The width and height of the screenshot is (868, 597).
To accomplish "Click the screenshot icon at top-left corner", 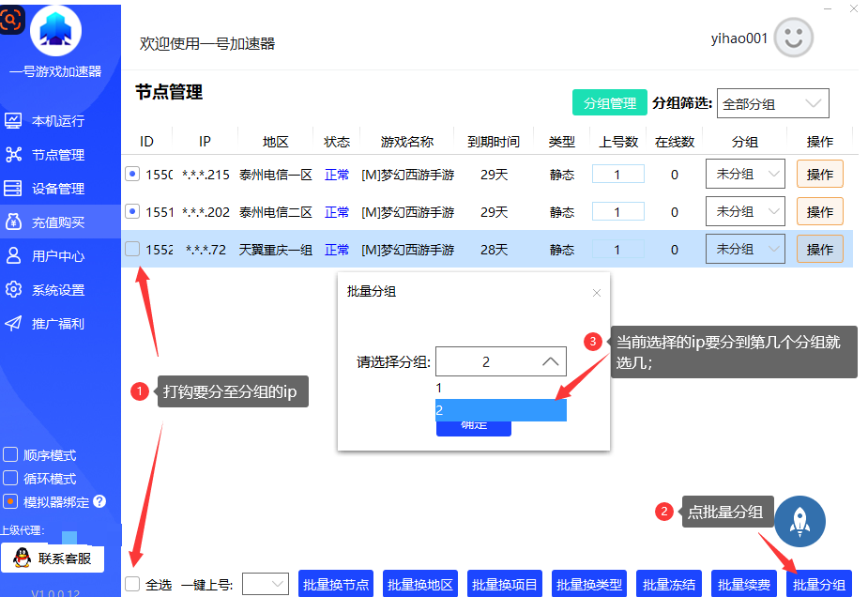I will 11,17.
